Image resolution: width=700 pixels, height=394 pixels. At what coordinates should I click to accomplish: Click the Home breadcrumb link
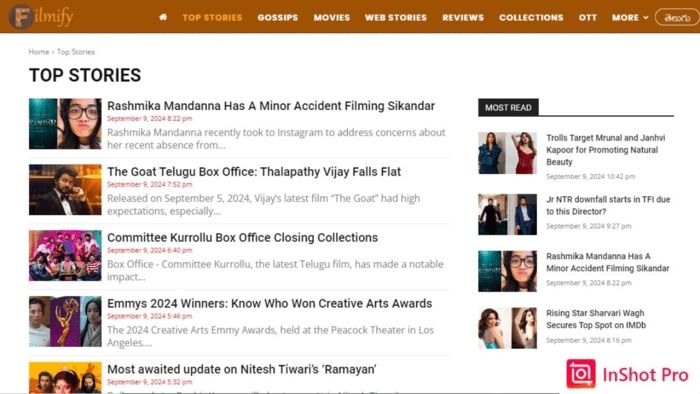point(39,52)
